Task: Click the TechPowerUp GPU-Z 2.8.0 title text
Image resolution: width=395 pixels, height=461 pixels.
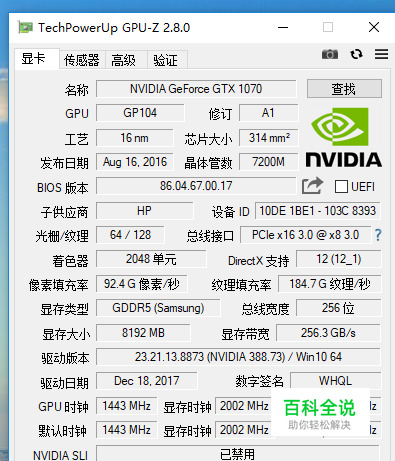Action: (114, 28)
